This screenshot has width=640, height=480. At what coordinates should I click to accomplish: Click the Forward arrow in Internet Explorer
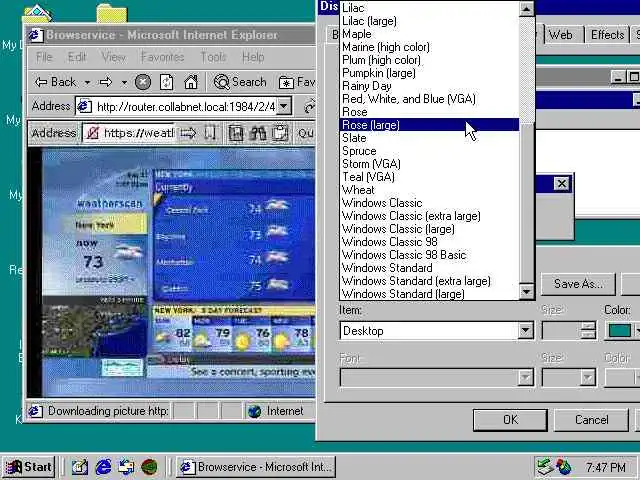(106, 82)
